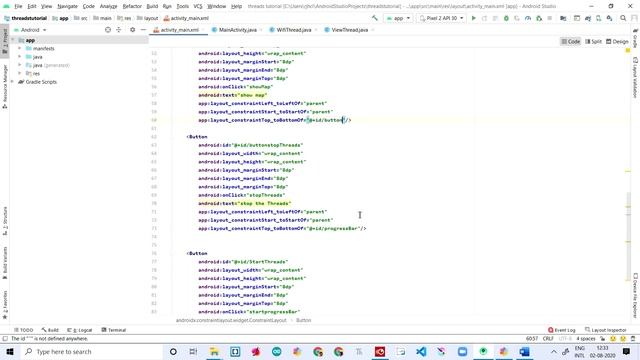
Task: Switch editor to Split view
Action: click(593, 41)
